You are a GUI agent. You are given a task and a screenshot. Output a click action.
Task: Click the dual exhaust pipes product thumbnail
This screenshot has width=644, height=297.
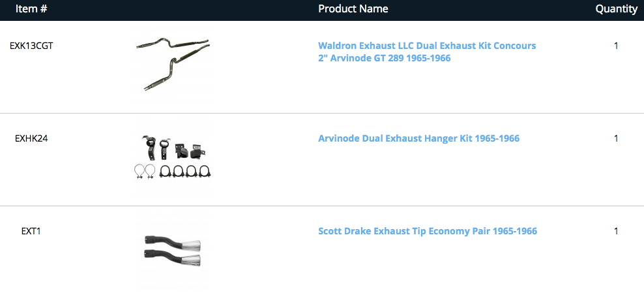173,67
